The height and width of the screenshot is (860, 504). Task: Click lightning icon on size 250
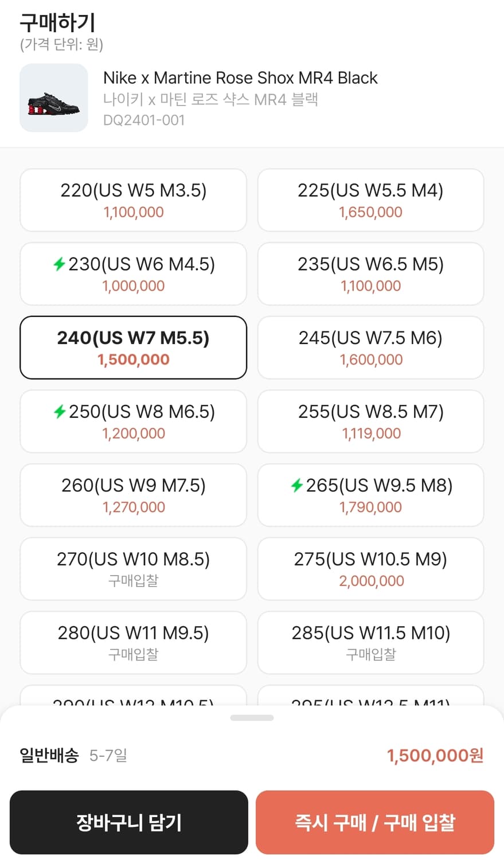tap(60, 412)
